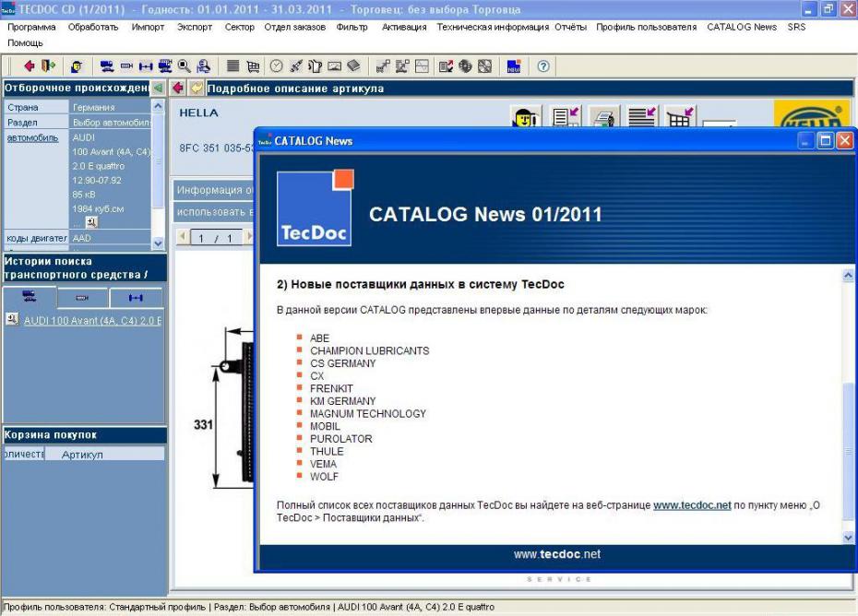Click the www.tecdoc.net footer in the news window
This screenshot has height=616, width=858.
coord(557,554)
